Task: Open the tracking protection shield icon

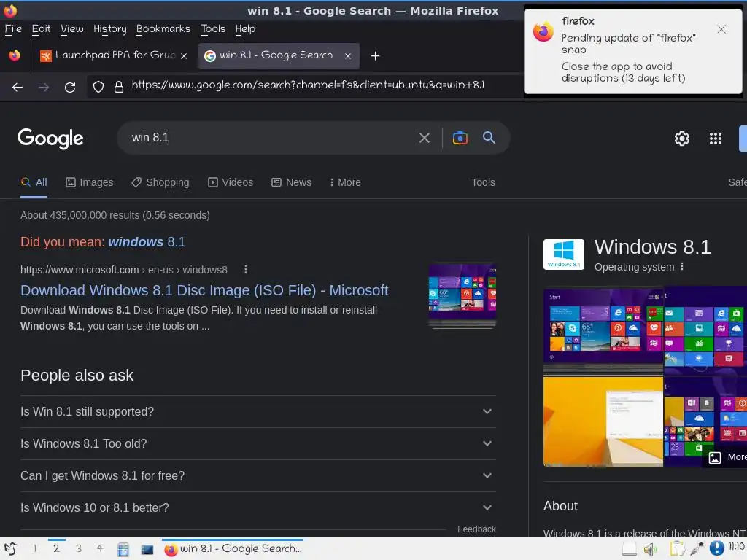Action: click(x=98, y=87)
